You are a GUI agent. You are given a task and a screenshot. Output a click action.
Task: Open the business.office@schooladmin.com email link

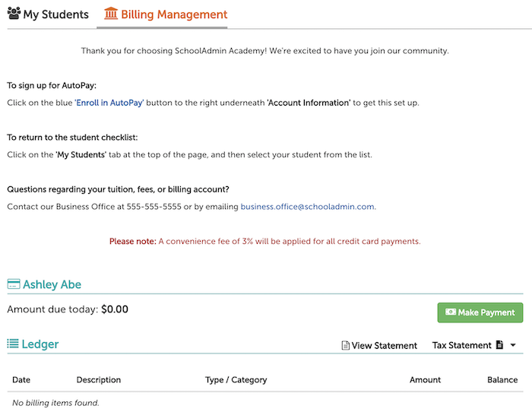click(307, 207)
